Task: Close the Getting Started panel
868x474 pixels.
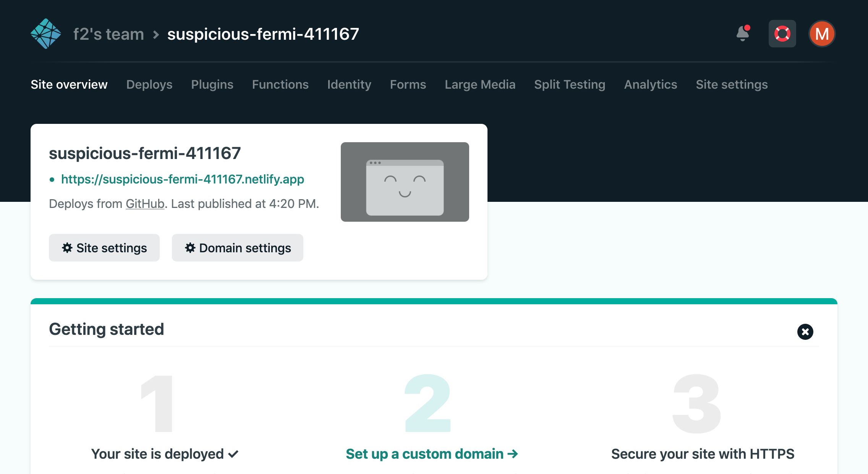Action: (x=805, y=331)
